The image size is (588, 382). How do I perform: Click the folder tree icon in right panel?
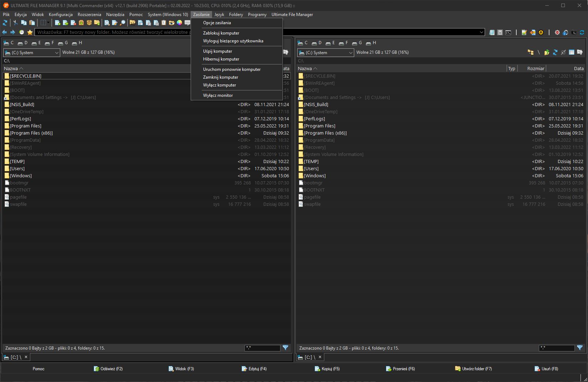tap(531, 52)
